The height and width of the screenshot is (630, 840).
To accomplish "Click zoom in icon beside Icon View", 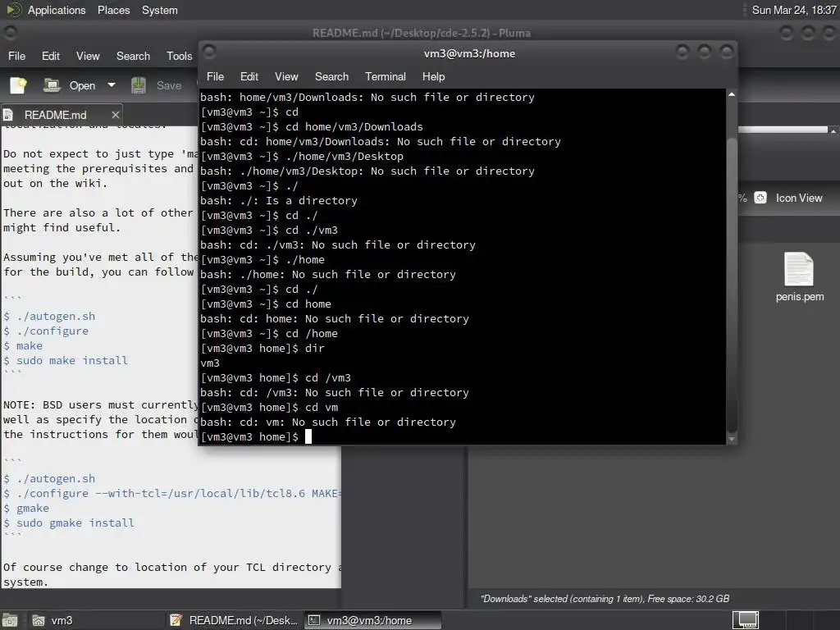I will pos(760,198).
